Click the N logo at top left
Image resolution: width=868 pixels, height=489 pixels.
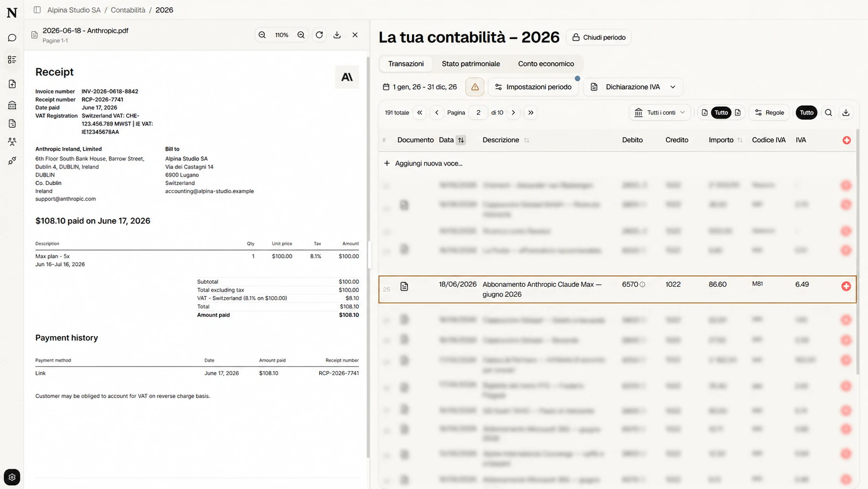pyautogui.click(x=12, y=12)
